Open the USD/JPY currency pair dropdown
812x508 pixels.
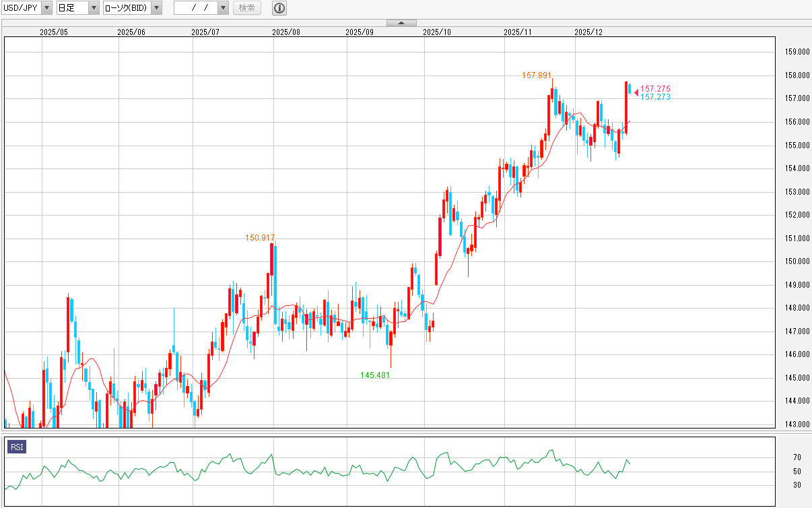(x=46, y=8)
